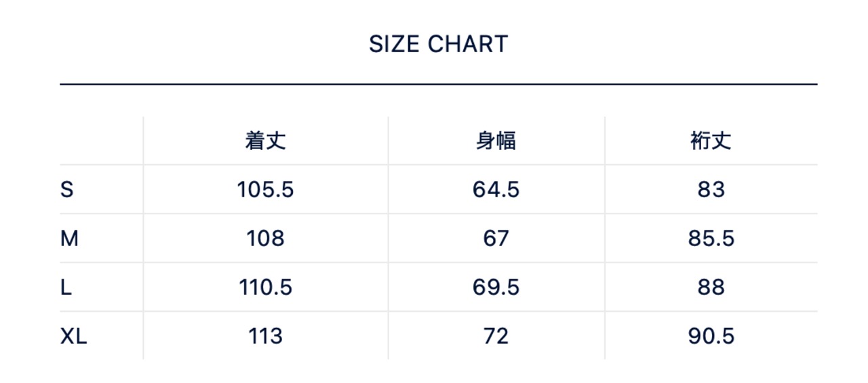Select the 身幅 column header

click(496, 141)
